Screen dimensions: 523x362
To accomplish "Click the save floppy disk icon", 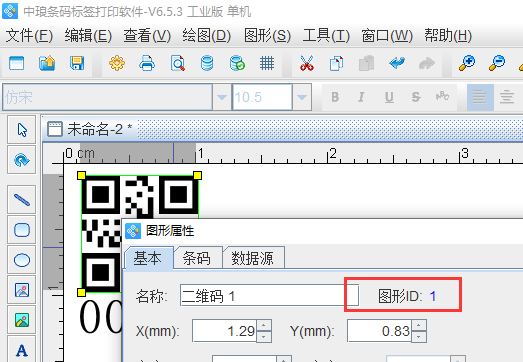I will pos(77,63).
